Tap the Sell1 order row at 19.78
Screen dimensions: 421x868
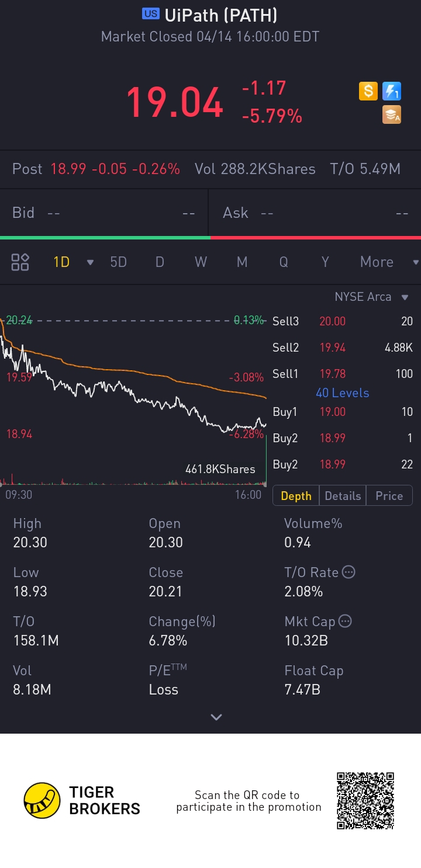pyautogui.click(x=343, y=374)
